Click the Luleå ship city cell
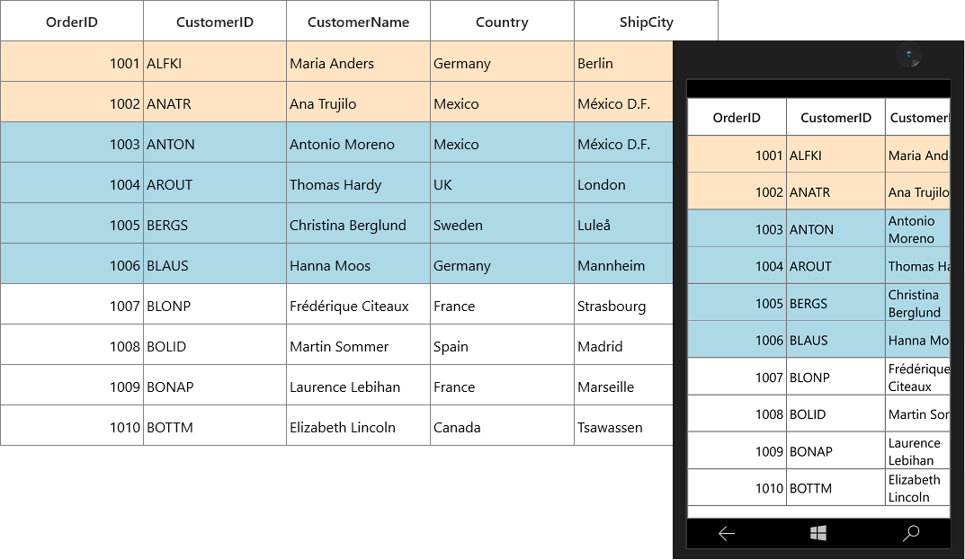Viewport: 965px width, 560px height. pyautogui.click(x=623, y=224)
